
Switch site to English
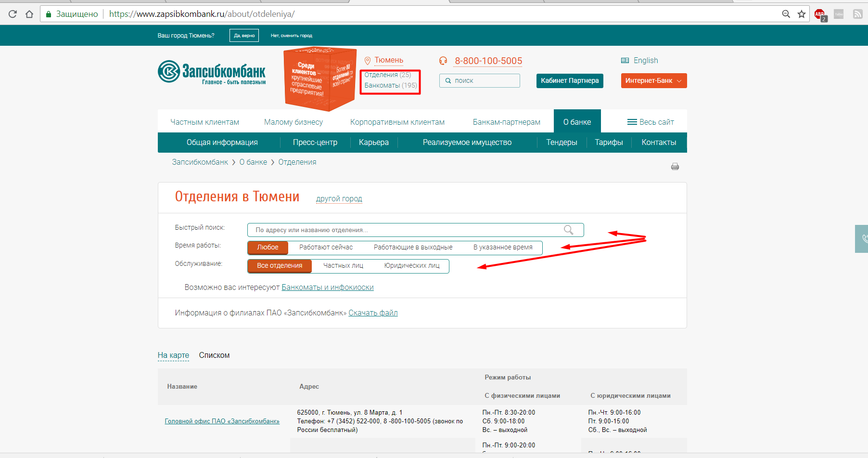[646, 60]
